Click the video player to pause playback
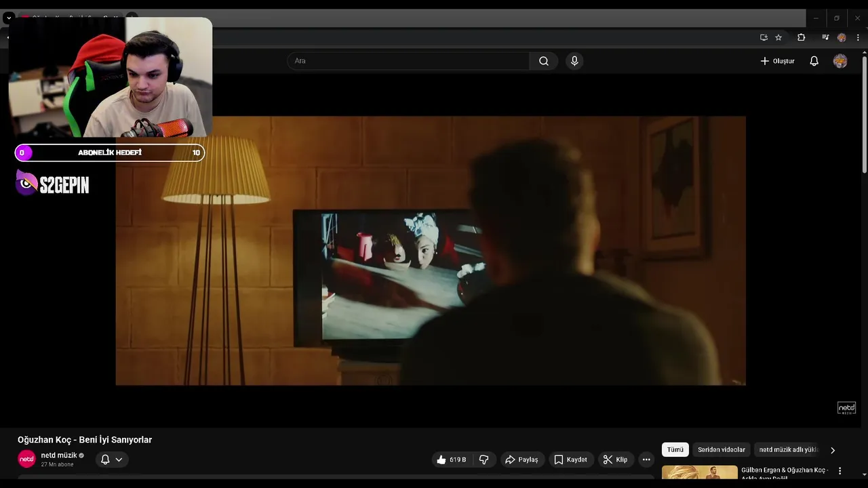 tap(431, 251)
